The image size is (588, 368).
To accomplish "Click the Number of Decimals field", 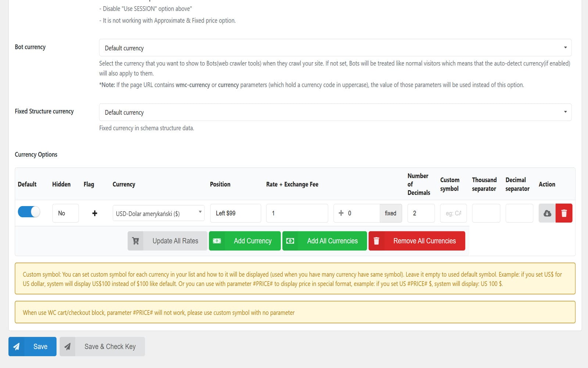I will 421,213.
